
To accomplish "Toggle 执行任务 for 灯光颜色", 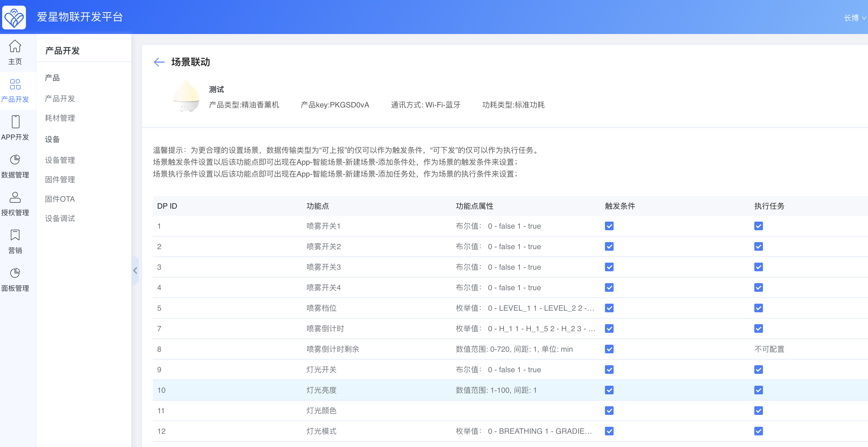I will tap(759, 411).
